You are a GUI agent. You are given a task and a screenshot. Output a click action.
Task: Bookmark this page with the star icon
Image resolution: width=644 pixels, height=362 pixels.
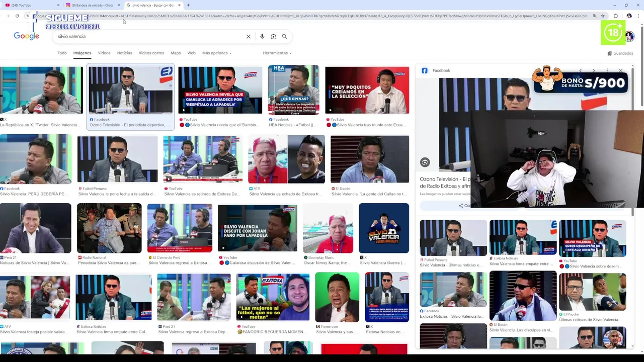coord(603,16)
